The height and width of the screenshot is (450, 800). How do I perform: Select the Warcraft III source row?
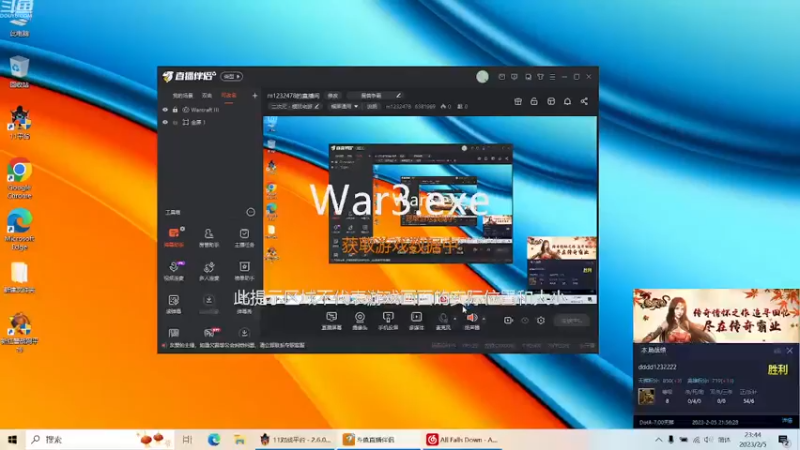(x=210, y=110)
